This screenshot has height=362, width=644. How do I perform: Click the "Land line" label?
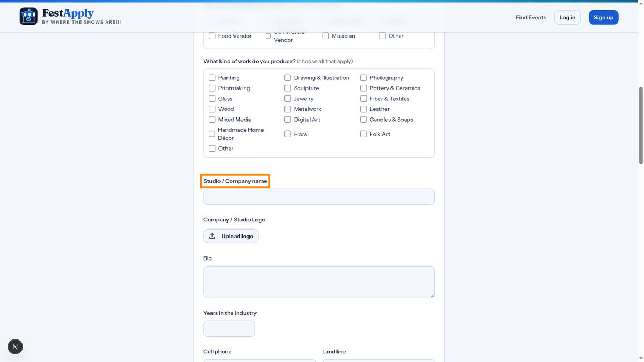point(334,352)
